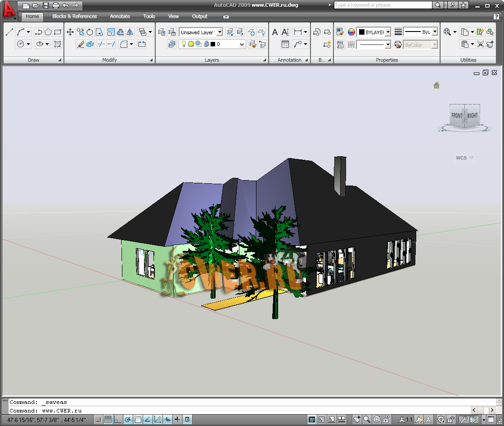Select the Mirror tool
This screenshot has height=426, width=504.
point(130,32)
